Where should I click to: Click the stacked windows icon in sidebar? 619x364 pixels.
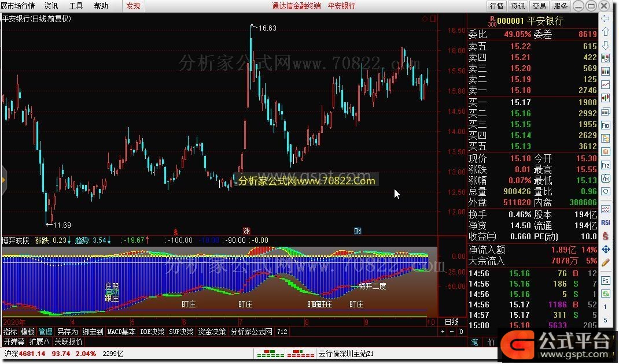pos(605,112)
